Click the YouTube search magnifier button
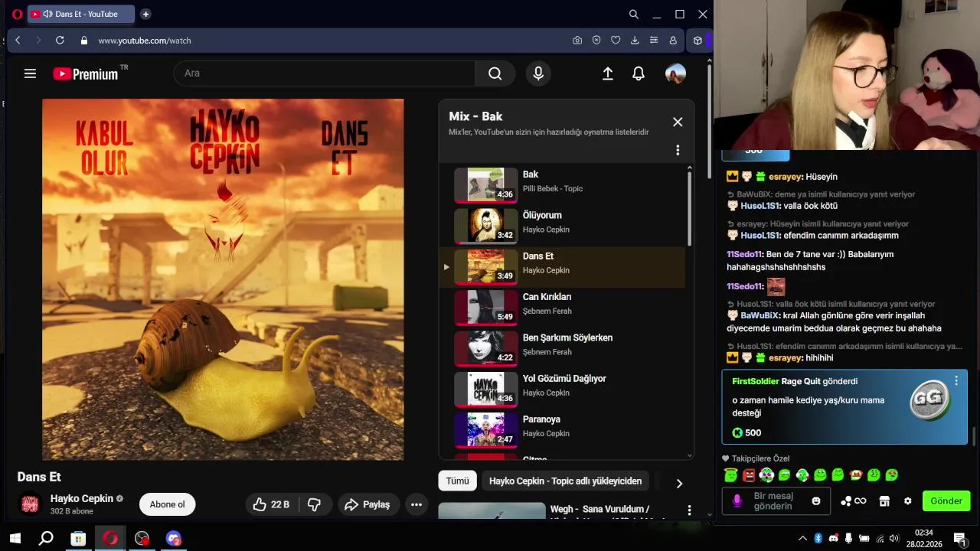Image resolution: width=980 pixels, height=551 pixels. (x=495, y=73)
